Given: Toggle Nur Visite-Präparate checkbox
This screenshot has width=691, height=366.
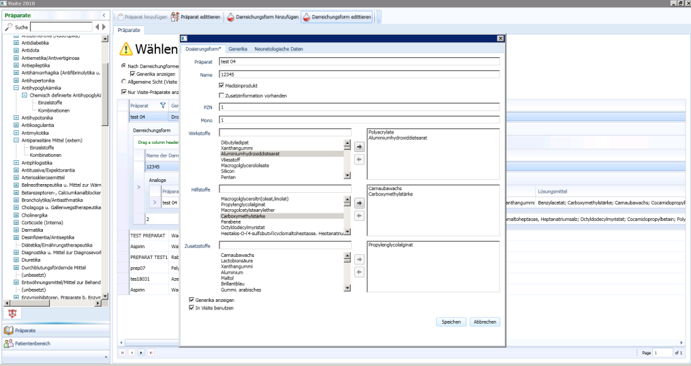Looking at the screenshot, I should click(x=123, y=92).
